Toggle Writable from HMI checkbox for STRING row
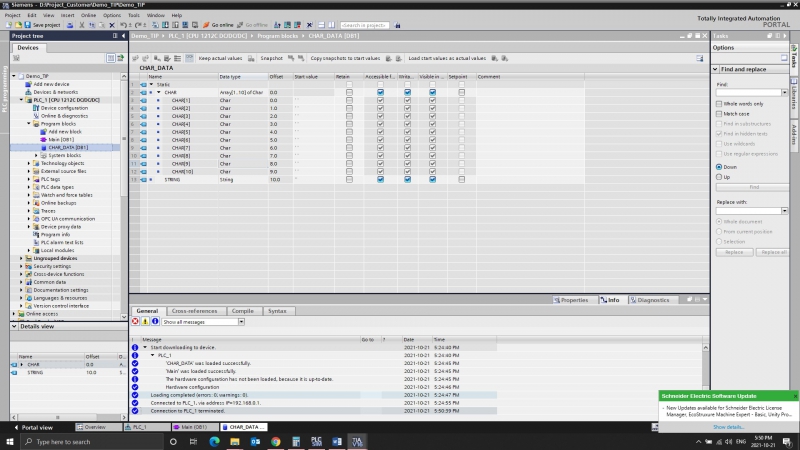 point(407,180)
